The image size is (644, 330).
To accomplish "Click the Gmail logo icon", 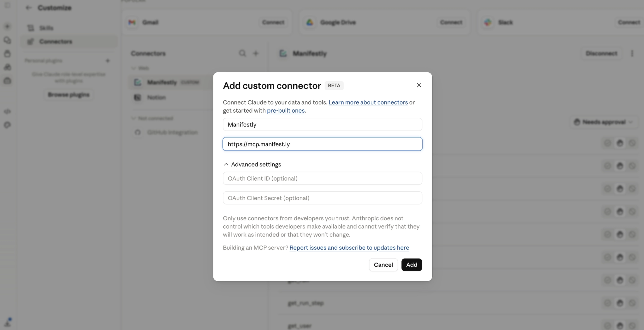I will coord(132,23).
